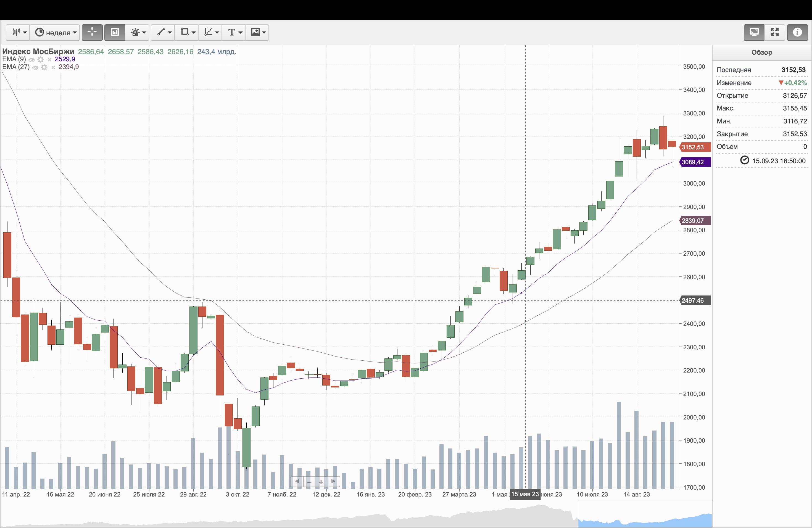Click the 'Открытие' value 3126,57
812x528 pixels.
(x=795, y=96)
